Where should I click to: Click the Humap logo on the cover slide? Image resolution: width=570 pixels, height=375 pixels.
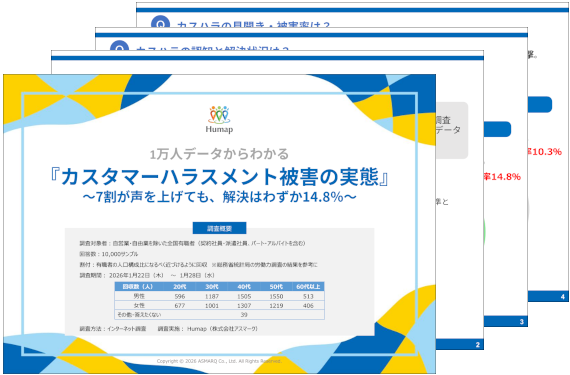219,120
